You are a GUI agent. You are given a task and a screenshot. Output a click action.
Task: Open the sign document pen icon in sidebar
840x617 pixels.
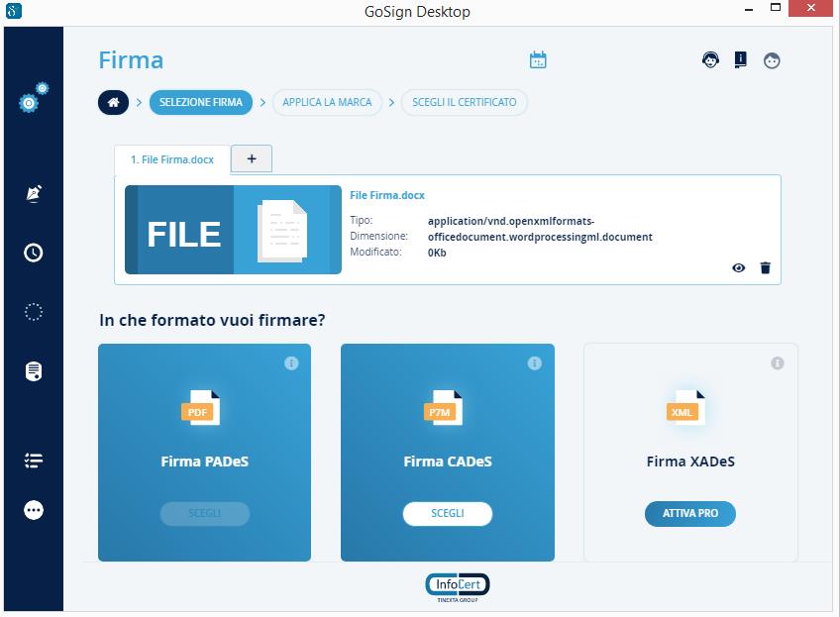tap(34, 192)
